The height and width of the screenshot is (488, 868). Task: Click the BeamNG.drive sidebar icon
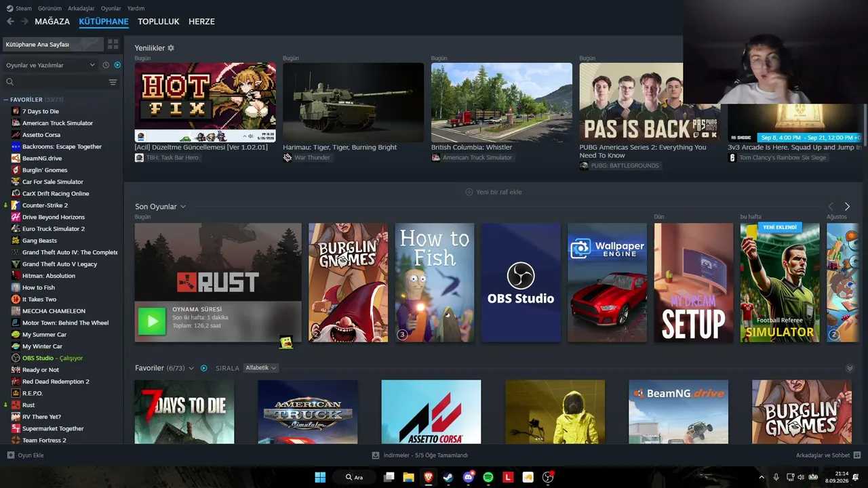point(16,158)
